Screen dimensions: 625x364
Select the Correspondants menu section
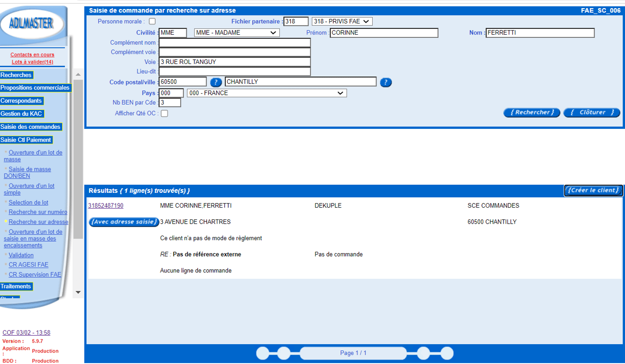(21, 101)
